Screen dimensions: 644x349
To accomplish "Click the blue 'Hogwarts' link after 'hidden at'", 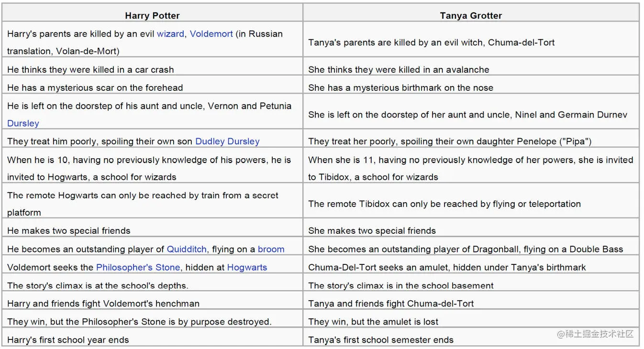I will (247, 267).
